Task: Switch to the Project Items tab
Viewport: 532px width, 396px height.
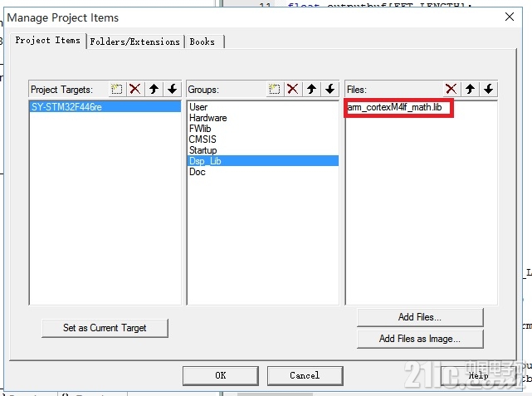Action: point(48,41)
